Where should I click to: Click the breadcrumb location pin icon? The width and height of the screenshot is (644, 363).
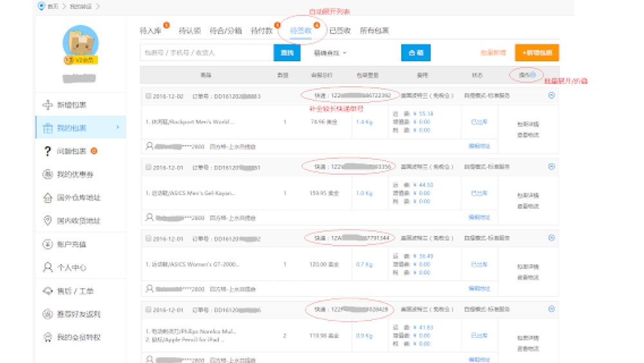[x=41, y=6]
